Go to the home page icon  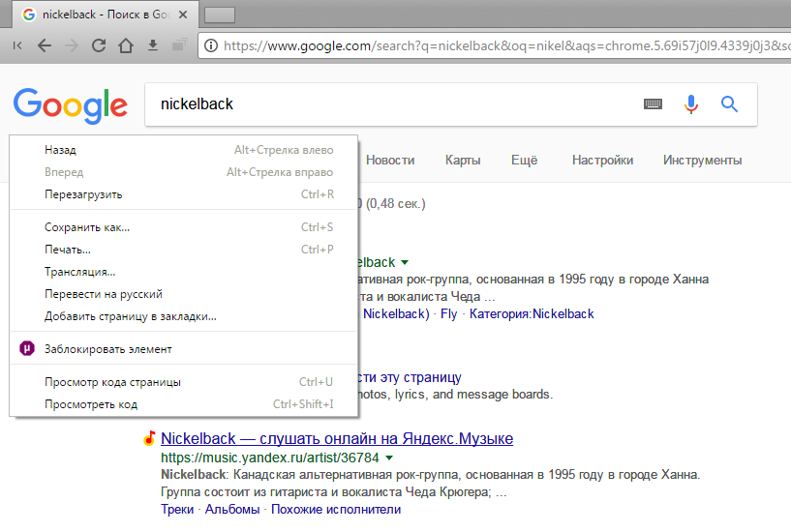click(x=125, y=45)
